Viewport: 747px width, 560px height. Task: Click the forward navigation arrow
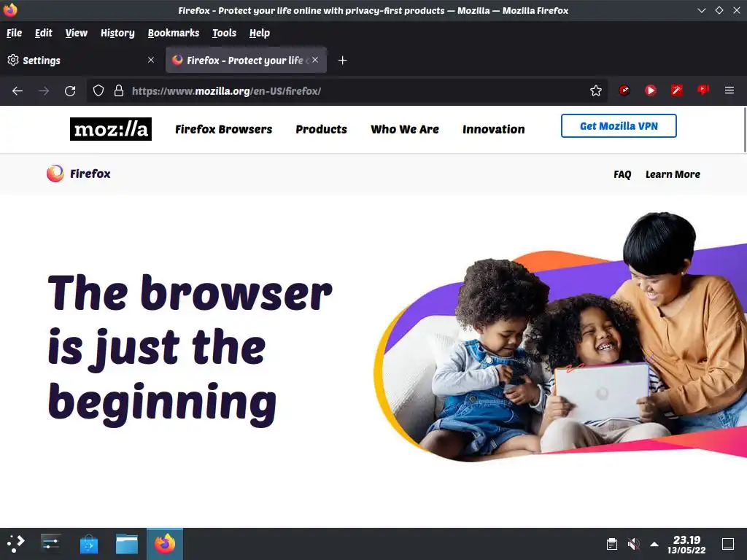(44, 91)
